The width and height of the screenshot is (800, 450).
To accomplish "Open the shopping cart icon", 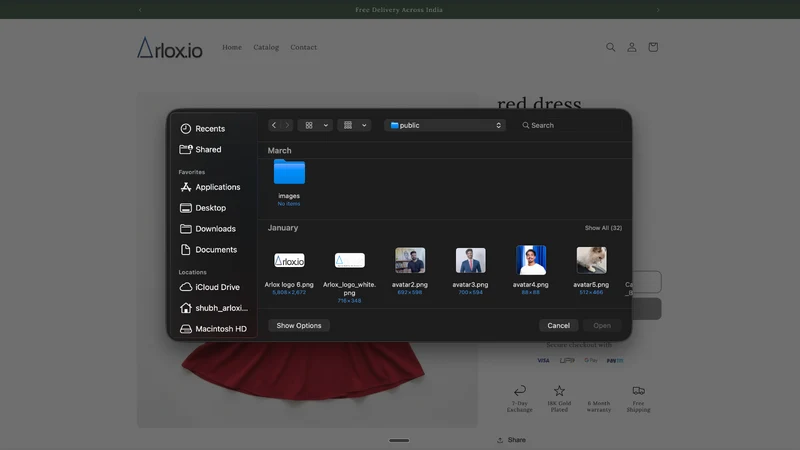I will point(653,47).
